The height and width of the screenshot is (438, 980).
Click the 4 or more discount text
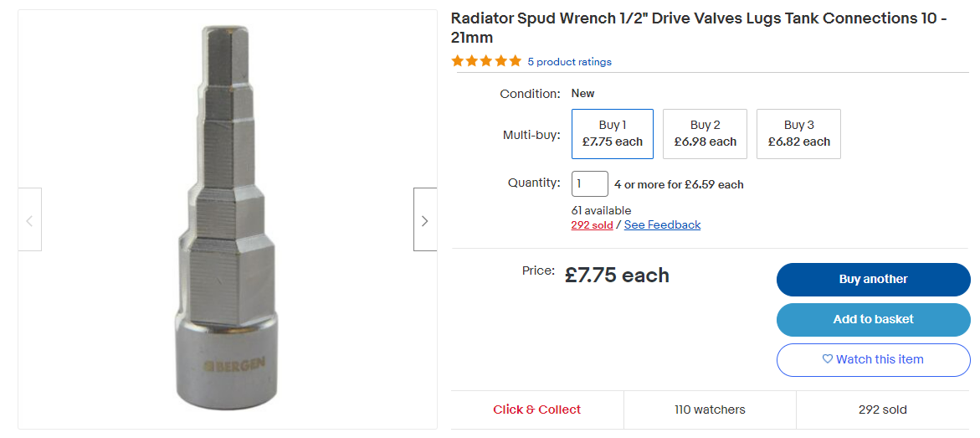point(679,184)
